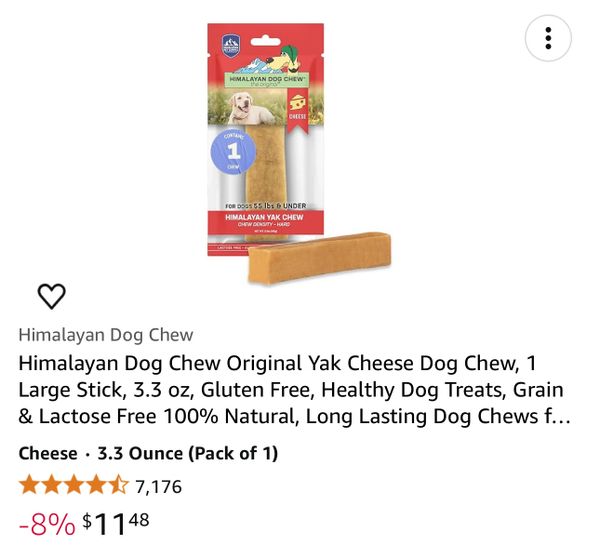Select the $11.48 price
600x545 pixels.
[116, 524]
